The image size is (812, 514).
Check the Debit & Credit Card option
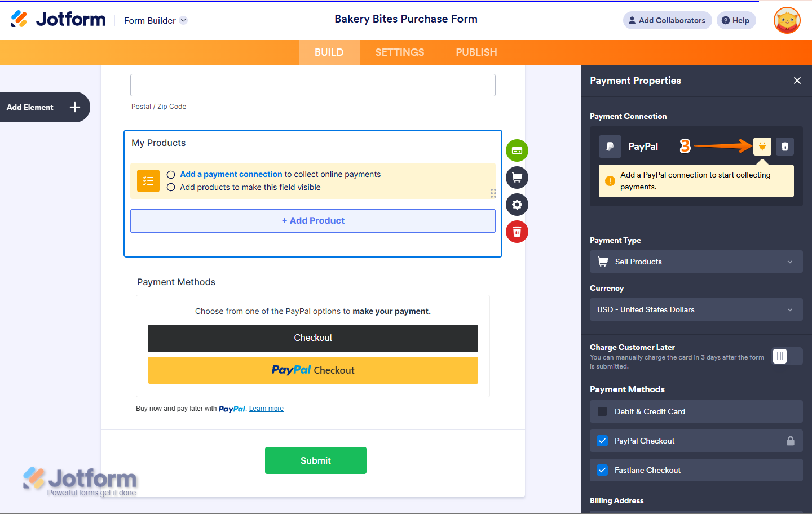[x=603, y=411]
